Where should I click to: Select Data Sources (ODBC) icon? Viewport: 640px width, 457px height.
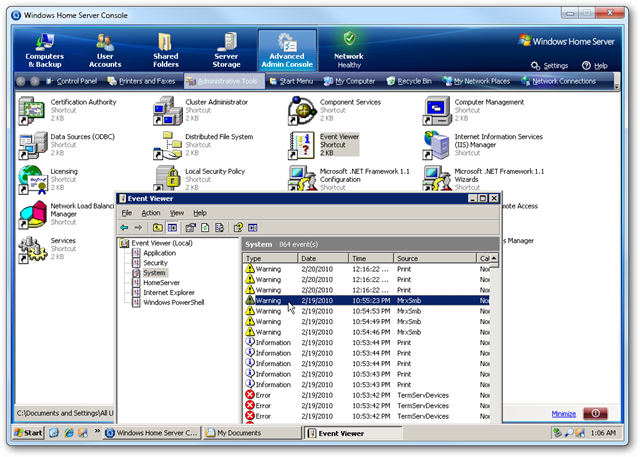point(33,145)
